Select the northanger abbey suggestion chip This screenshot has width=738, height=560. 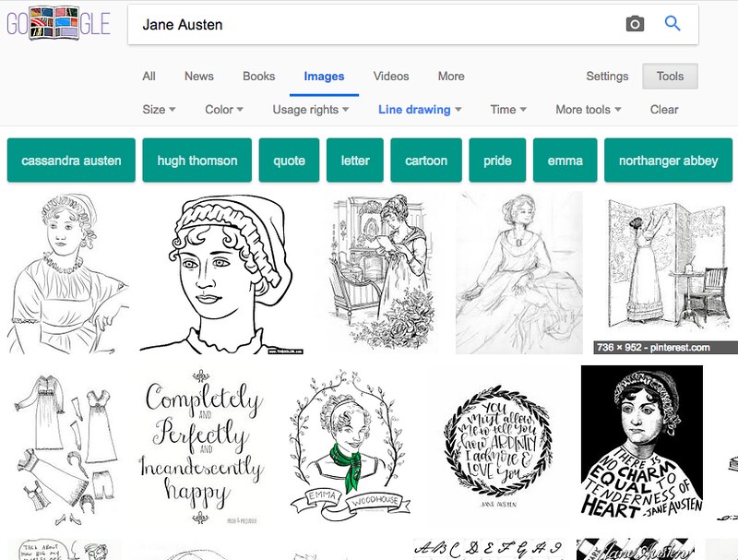pos(668,160)
